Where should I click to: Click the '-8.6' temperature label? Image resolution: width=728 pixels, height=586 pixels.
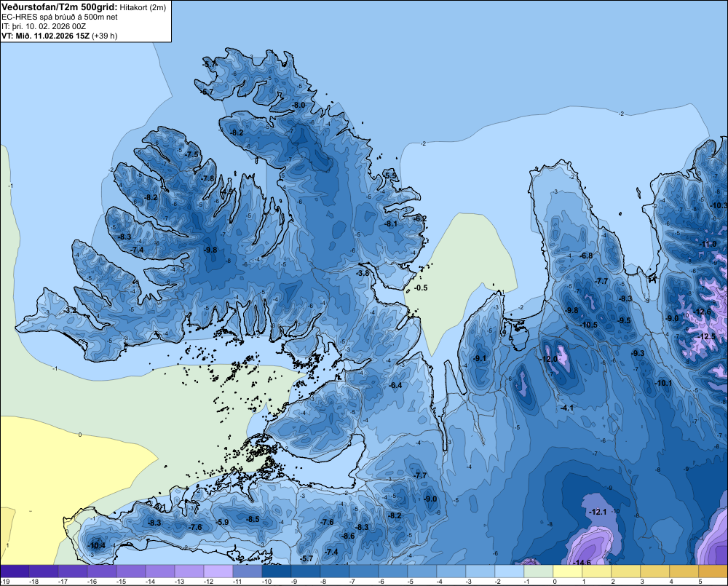(x=348, y=536)
